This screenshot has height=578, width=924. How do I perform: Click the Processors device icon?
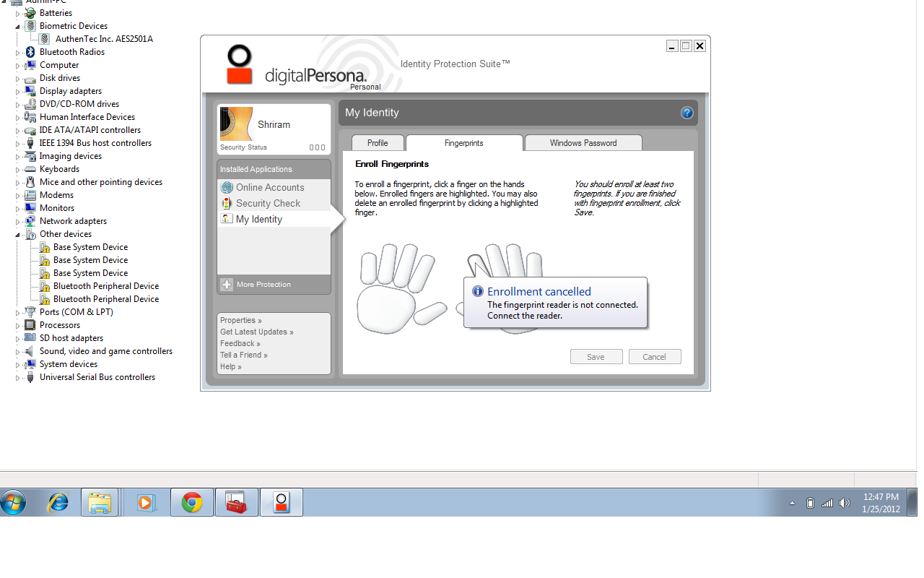(x=30, y=325)
